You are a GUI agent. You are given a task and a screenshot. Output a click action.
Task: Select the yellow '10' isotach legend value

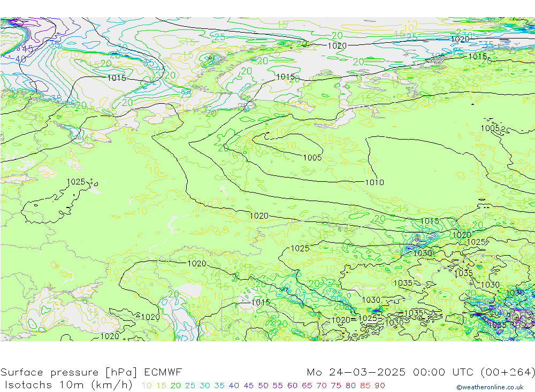(x=147, y=386)
